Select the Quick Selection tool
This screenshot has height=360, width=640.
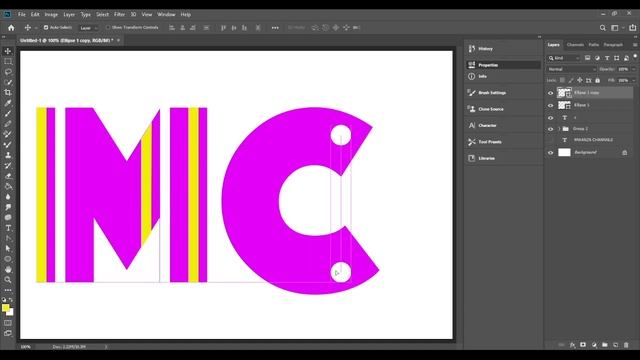click(x=8, y=82)
